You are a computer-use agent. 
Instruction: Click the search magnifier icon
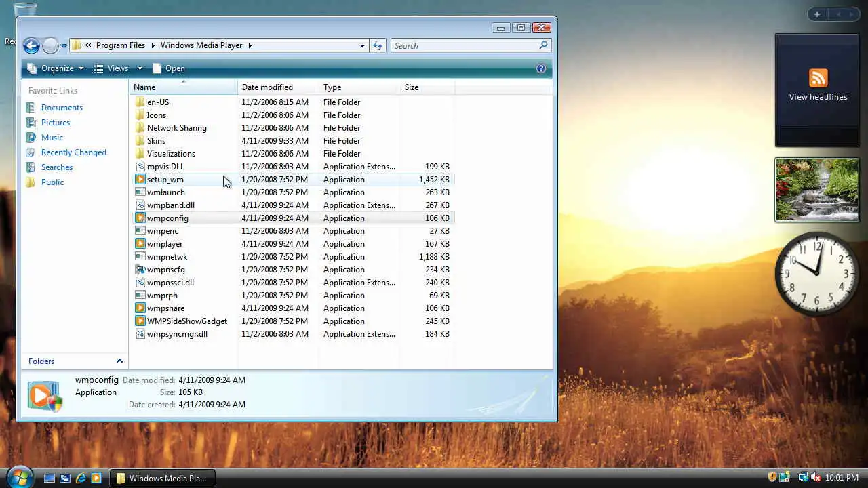[x=543, y=45]
